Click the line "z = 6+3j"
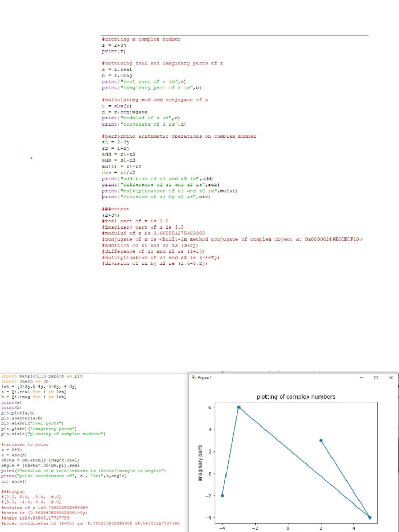Image resolution: width=399 pixels, height=532 pixels. [x=12, y=450]
